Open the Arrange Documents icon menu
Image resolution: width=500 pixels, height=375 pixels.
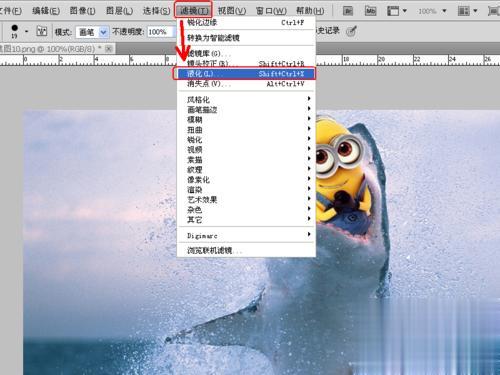pos(467,11)
